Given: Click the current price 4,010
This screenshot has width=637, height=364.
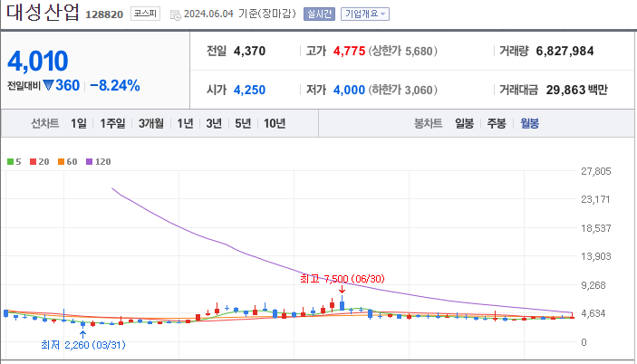Looking at the screenshot, I should pyautogui.click(x=38, y=61).
